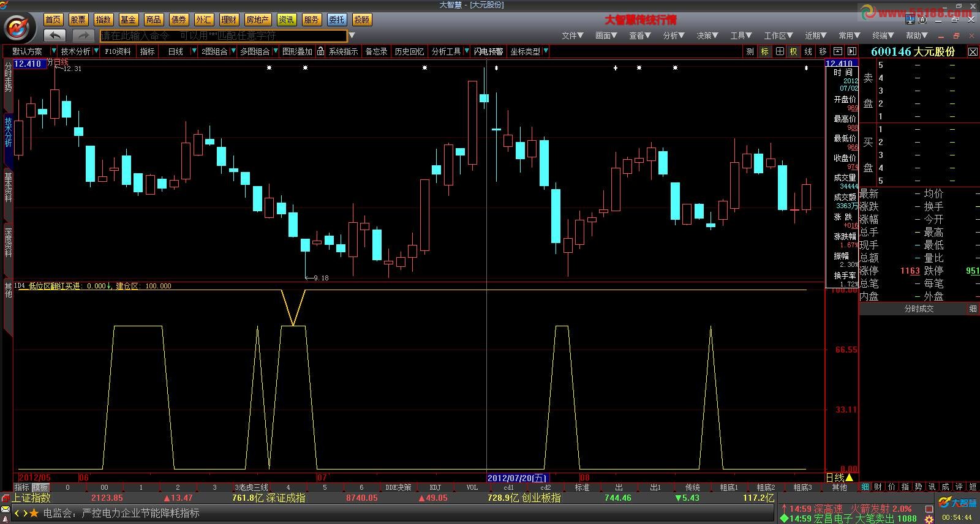Click the 资讯 news button
980x524 pixels.
pos(286,20)
